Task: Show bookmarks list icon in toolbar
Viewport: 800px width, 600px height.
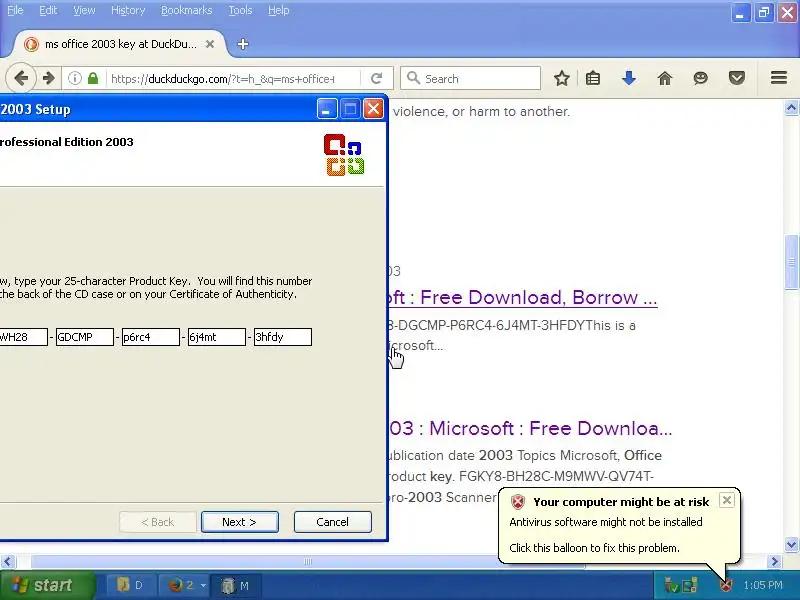Action: (x=593, y=79)
